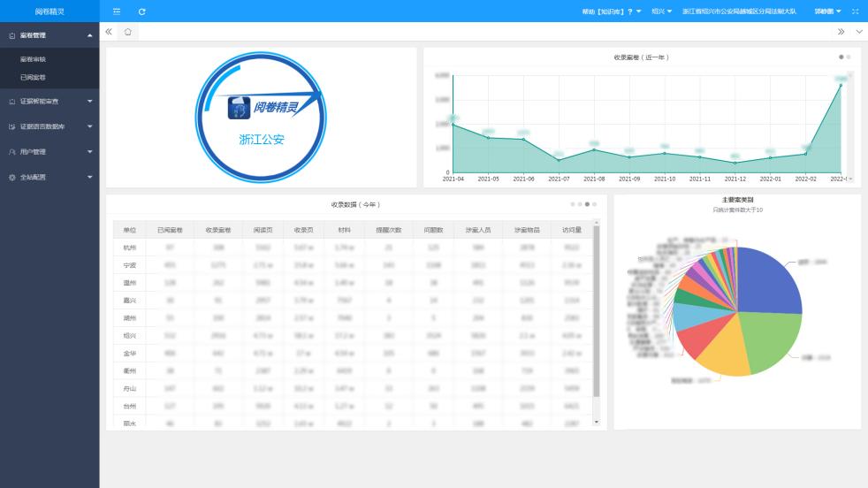Image resolution: width=868 pixels, height=488 pixels.
Task: Open the tab options down-chevron dropdown
Action: [859, 32]
